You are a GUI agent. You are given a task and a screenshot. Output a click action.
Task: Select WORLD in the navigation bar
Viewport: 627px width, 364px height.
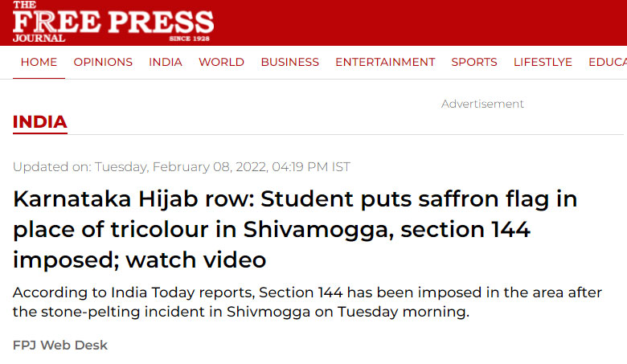(x=222, y=63)
